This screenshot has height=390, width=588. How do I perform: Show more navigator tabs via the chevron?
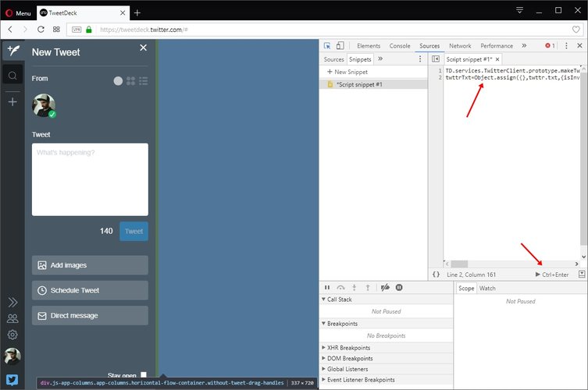pos(380,58)
